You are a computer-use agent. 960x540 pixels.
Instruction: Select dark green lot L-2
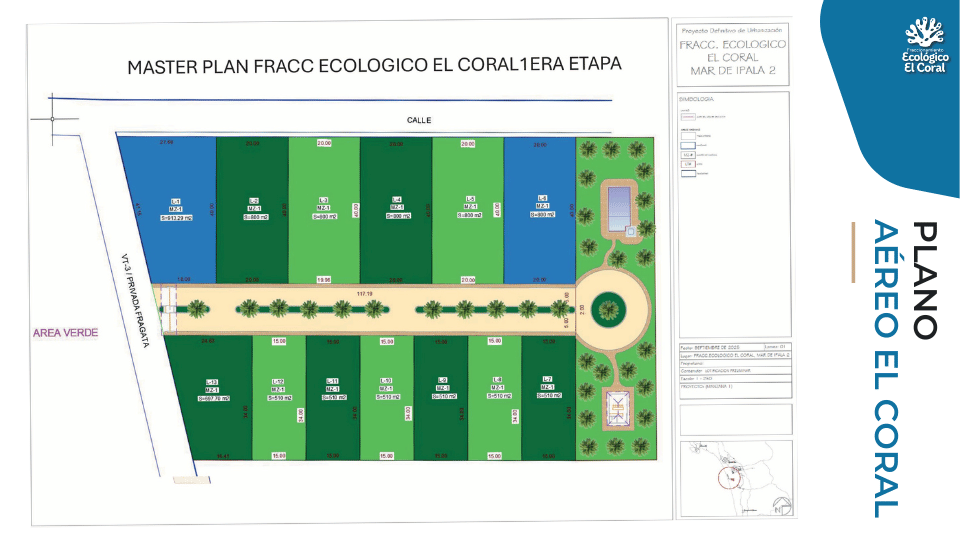pyautogui.click(x=252, y=209)
